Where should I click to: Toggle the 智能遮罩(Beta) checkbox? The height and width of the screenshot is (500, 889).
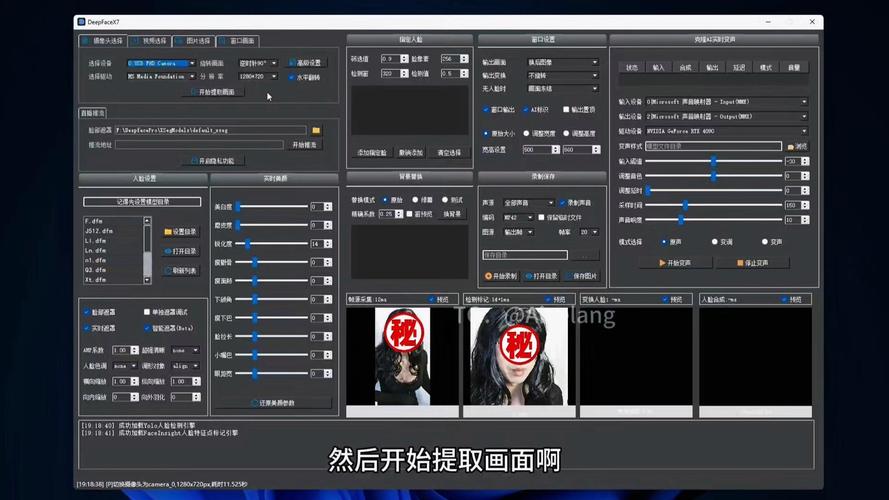pos(147,328)
